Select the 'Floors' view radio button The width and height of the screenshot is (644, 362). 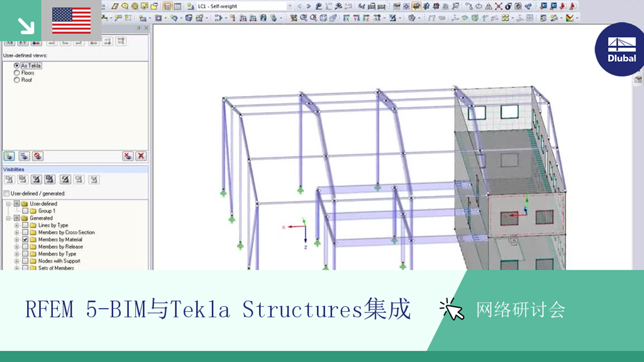pos(17,73)
